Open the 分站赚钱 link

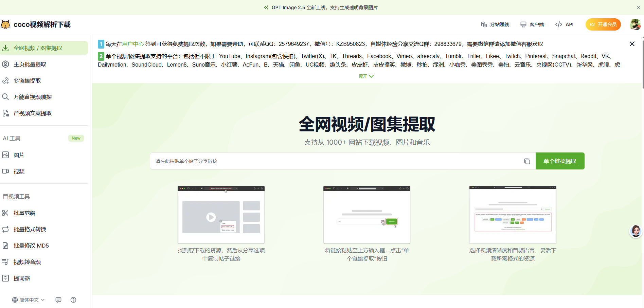click(495, 24)
